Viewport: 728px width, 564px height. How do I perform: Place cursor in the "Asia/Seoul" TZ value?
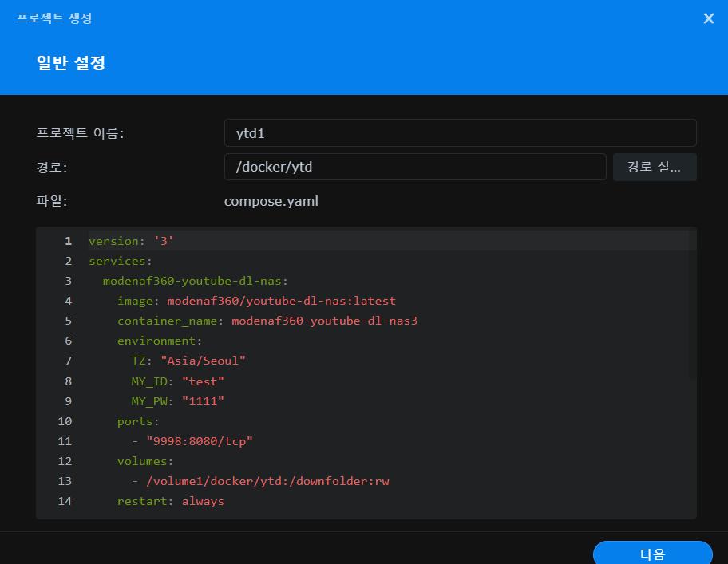(x=203, y=361)
